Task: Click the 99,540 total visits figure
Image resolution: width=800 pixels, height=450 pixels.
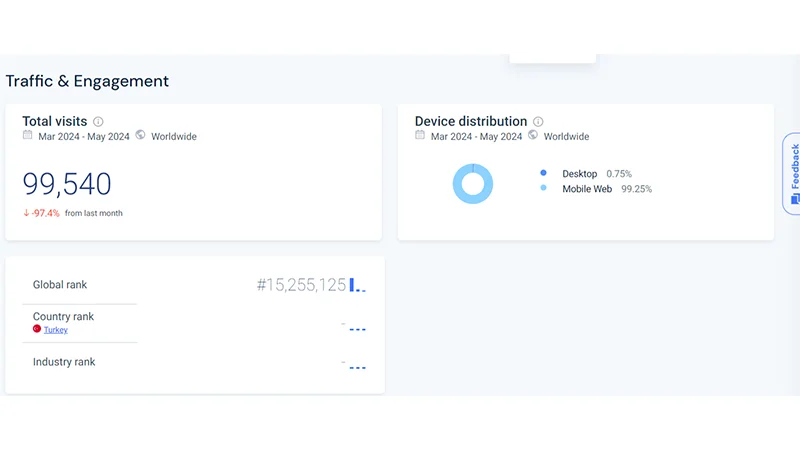Action: [x=67, y=184]
